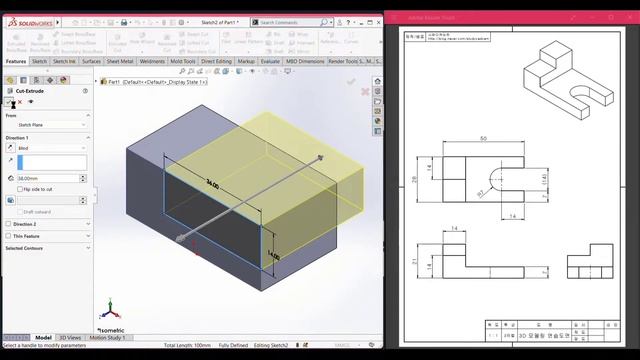
Task: Open View Settings monitor icon
Action: point(288,71)
